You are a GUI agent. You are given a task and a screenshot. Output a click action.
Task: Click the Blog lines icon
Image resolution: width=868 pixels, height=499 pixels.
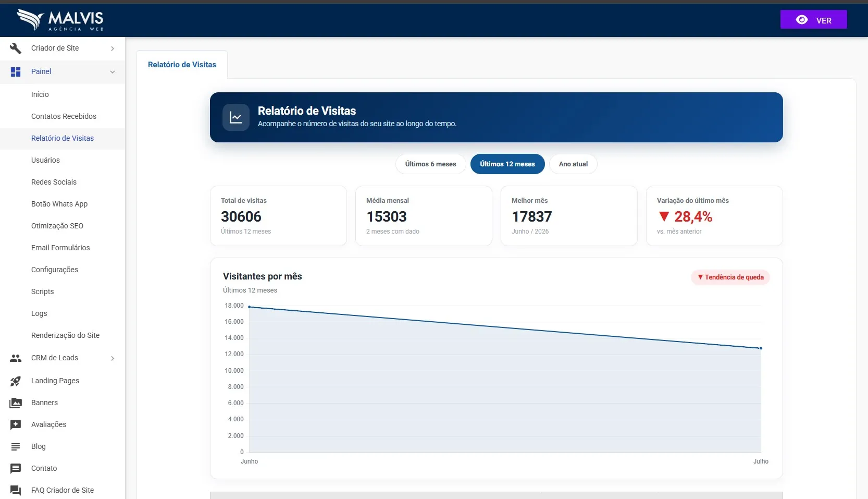[x=16, y=446]
